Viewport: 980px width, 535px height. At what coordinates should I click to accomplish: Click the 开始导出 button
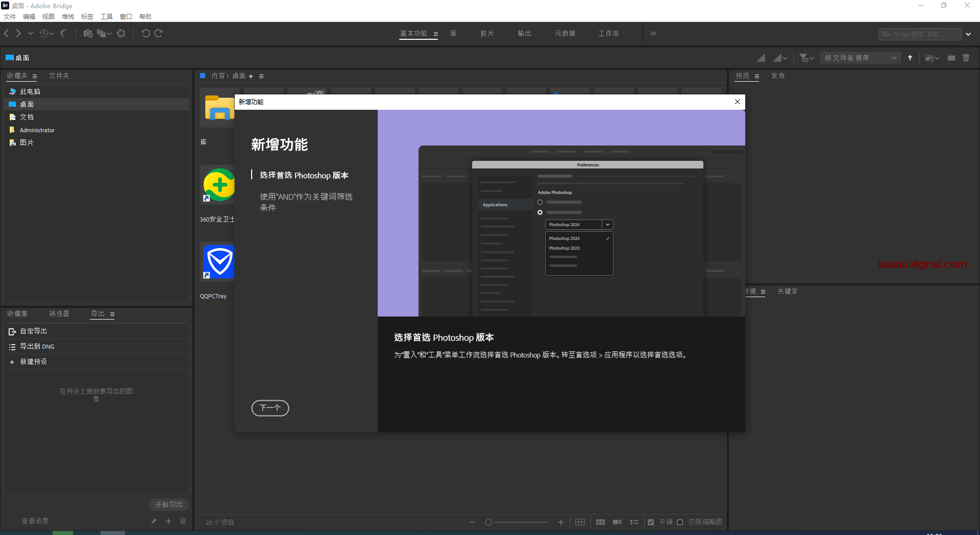(x=168, y=504)
